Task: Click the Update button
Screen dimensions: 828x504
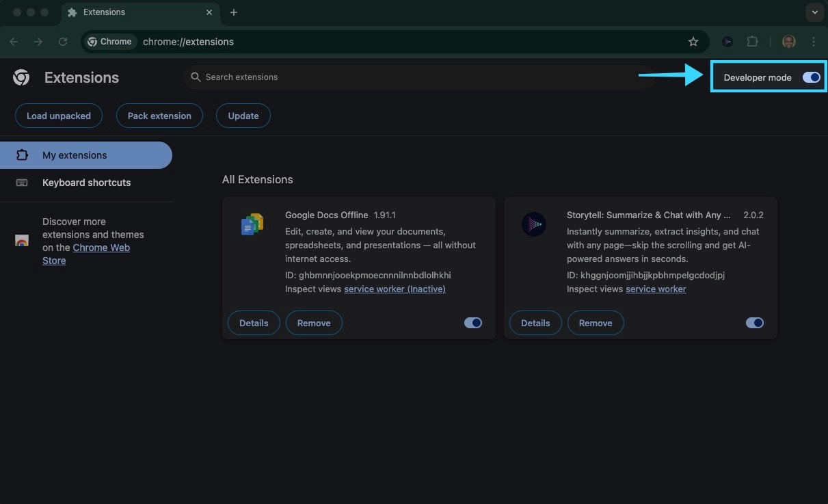Action: tap(243, 116)
